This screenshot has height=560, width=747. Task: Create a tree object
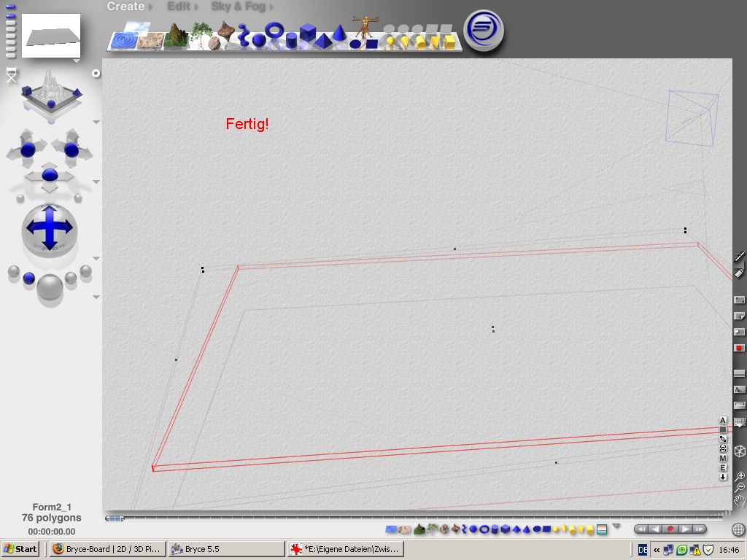click(200, 34)
